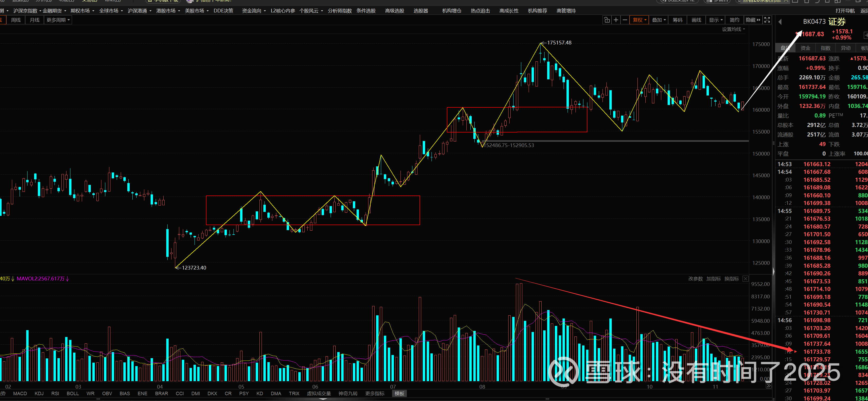Toggle the 筹码 chip distribution view

point(677,20)
